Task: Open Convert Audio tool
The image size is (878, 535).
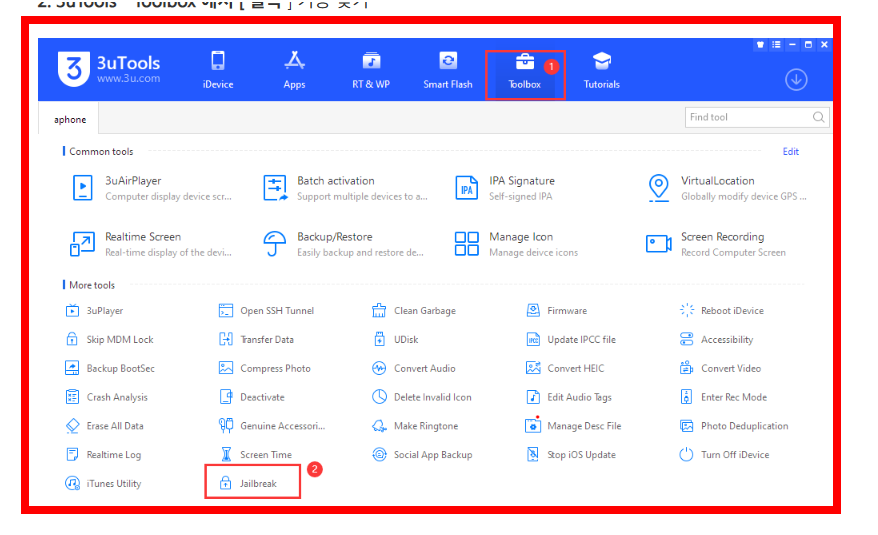Action: [x=414, y=368]
